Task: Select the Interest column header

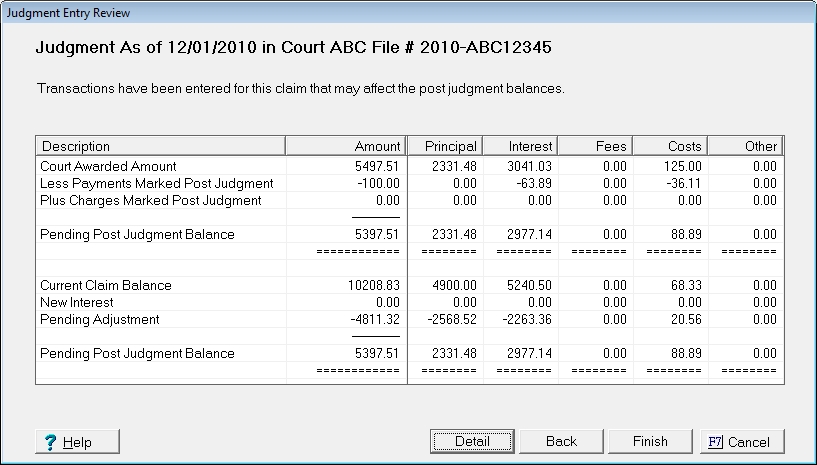Action: (520, 146)
